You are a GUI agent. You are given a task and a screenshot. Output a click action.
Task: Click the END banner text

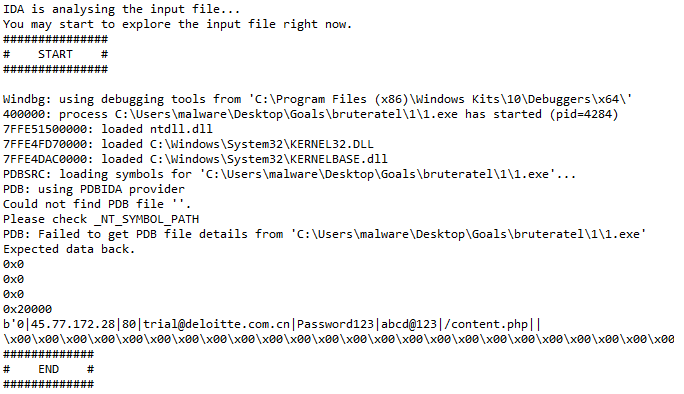48,370
